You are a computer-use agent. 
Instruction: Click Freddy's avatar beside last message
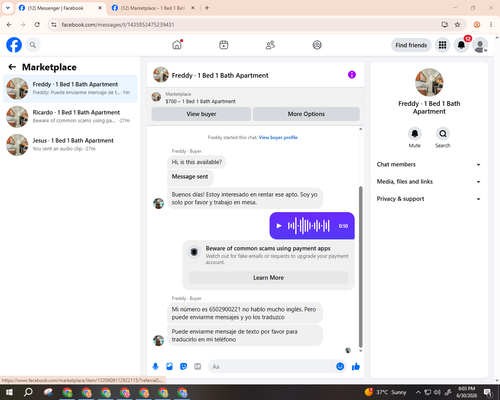pos(158,340)
